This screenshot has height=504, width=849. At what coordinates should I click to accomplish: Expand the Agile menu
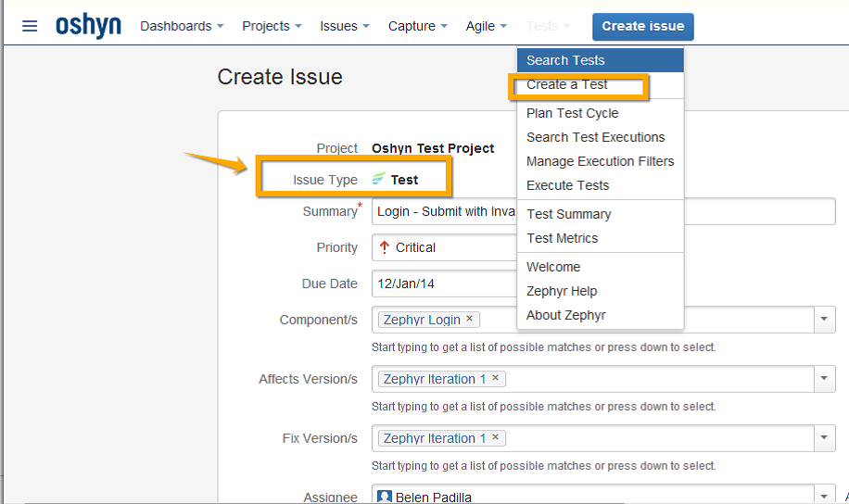pyautogui.click(x=487, y=26)
